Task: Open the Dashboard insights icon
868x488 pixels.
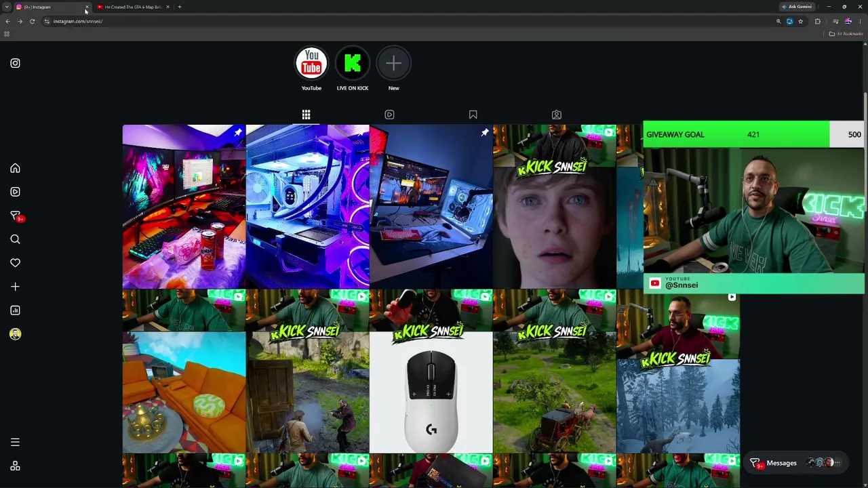Action: [15, 310]
